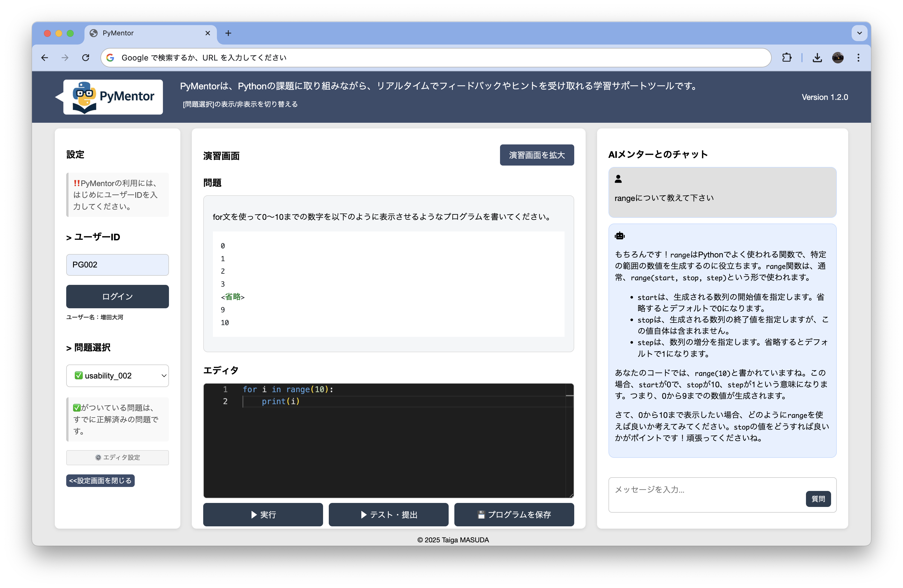Open the usability_002 problem dropdown
The width and height of the screenshot is (903, 588).
click(x=117, y=376)
